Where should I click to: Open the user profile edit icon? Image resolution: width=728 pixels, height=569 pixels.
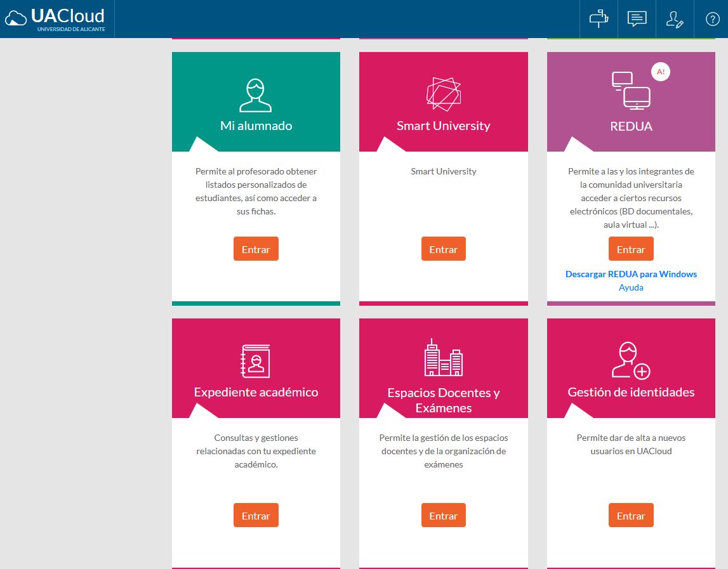pyautogui.click(x=675, y=19)
